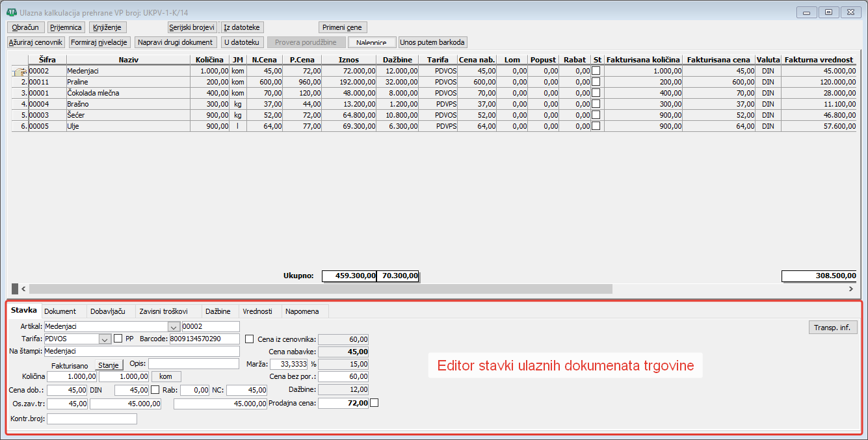The image size is (868, 440).
Task: Enable the Cena iz cenovnika checkbox
Action: click(250, 339)
